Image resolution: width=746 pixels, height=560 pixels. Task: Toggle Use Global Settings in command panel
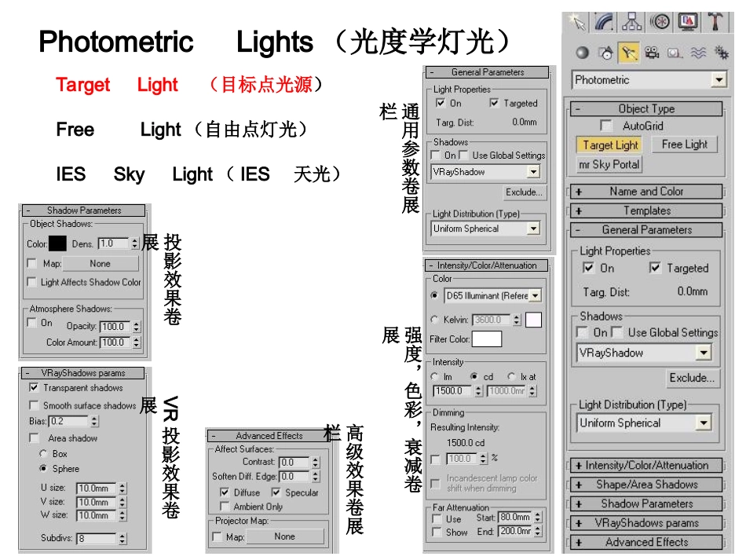pyautogui.click(x=617, y=332)
